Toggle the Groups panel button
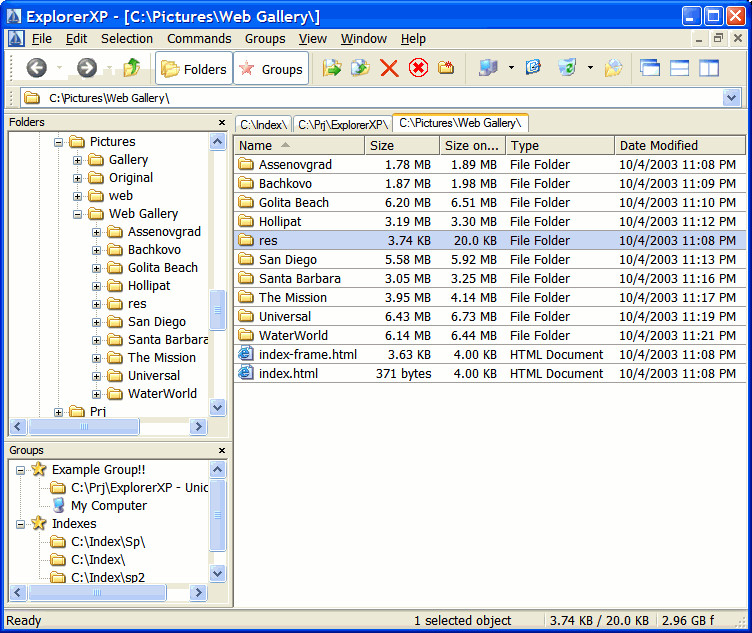 coord(271,69)
